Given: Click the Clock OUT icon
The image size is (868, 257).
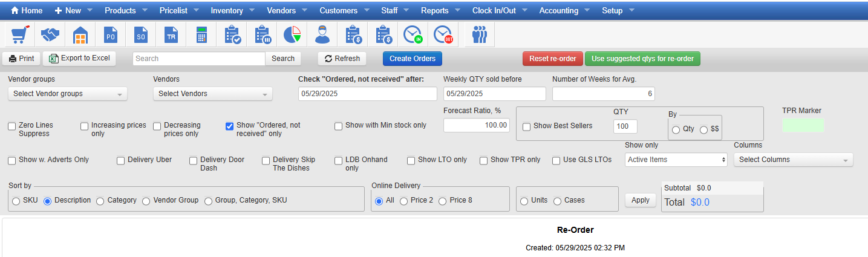Looking at the screenshot, I should click(x=443, y=35).
